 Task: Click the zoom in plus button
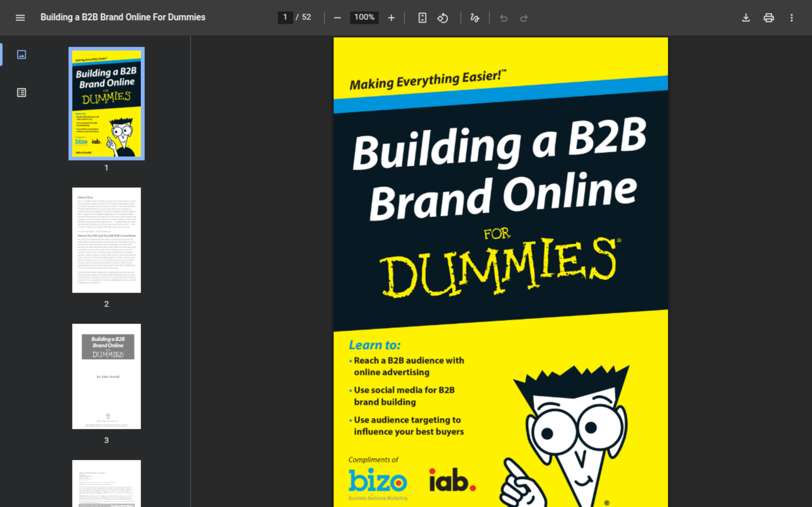[391, 18]
